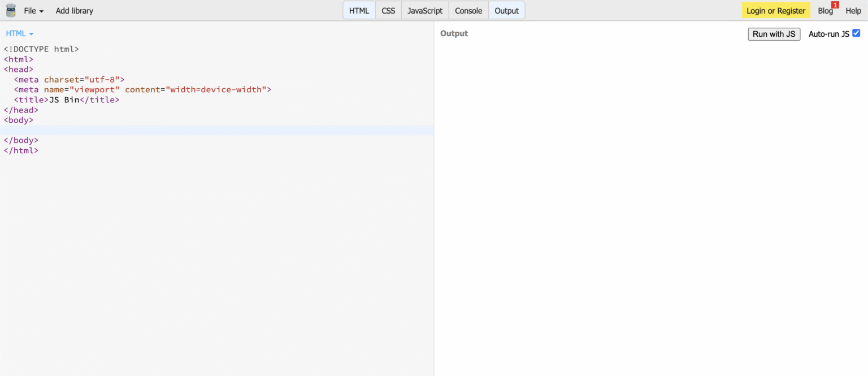Image resolution: width=868 pixels, height=376 pixels.
Task: Click the JS Bin logo icon
Action: pos(10,10)
